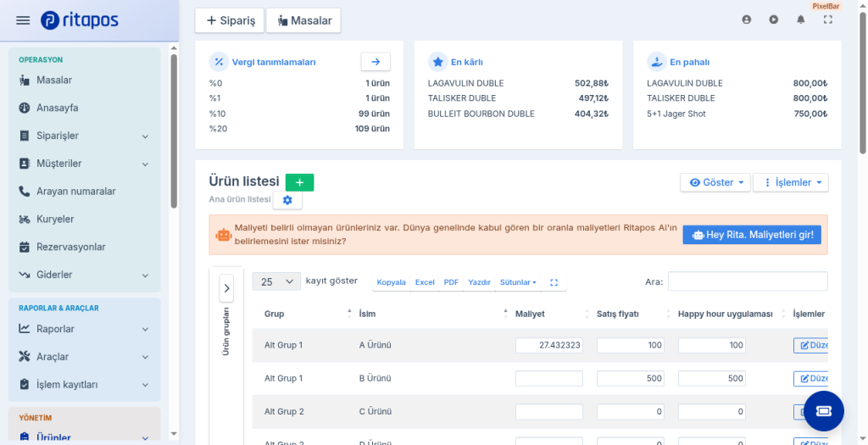This screenshot has height=445, width=868.
Task: Click the + Sipariş button
Action: pos(230,20)
